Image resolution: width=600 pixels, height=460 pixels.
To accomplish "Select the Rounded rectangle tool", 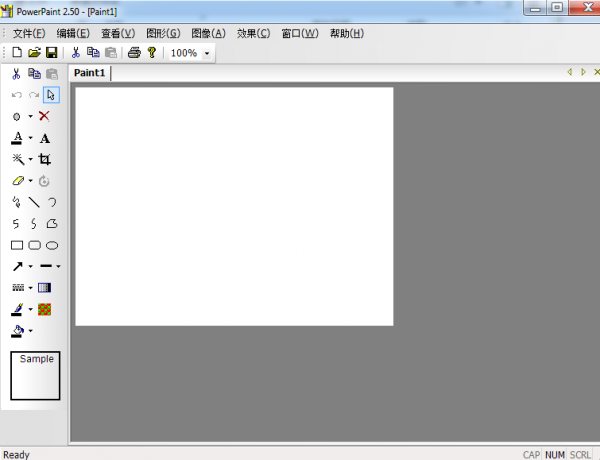I will click(x=34, y=245).
